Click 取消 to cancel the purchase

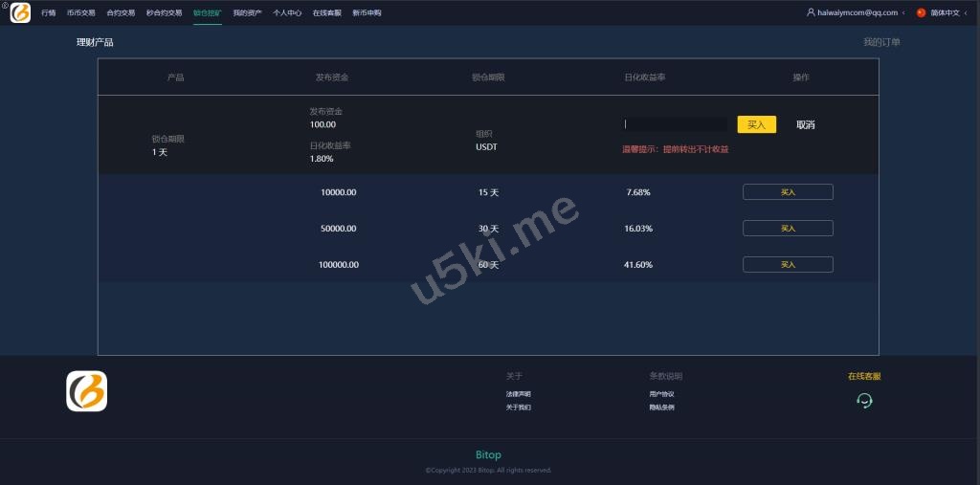[806, 125]
